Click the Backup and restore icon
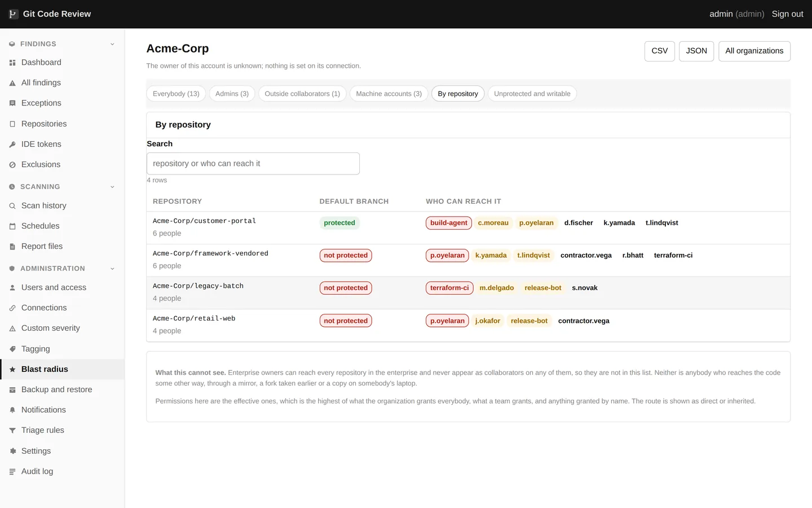This screenshot has height=508, width=812. (12, 390)
